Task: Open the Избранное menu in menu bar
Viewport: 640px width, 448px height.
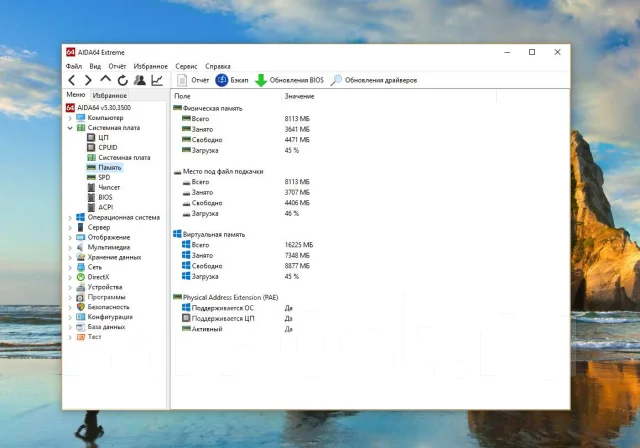Action: click(x=151, y=66)
